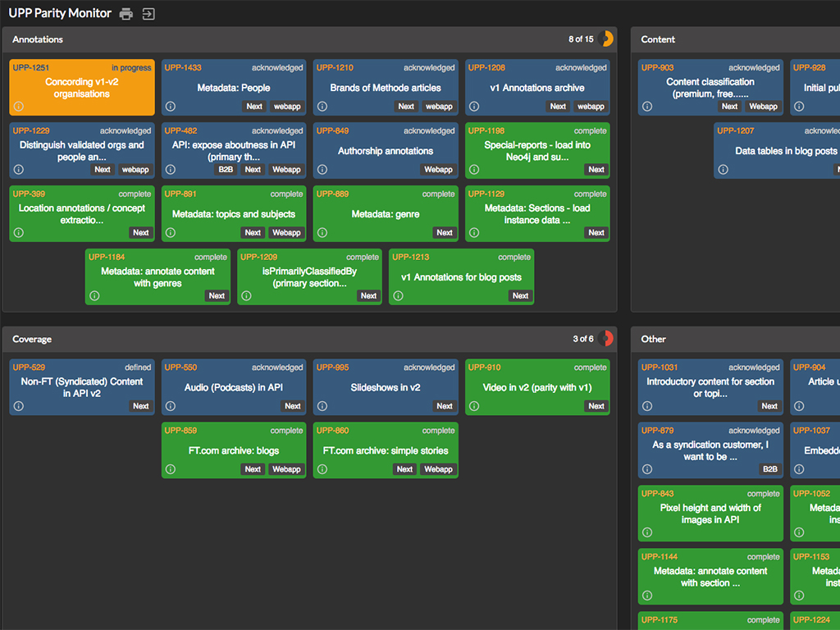Image resolution: width=840 pixels, height=630 pixels.
Task: Select the Coverage panel header
Action: click(33, 339)
